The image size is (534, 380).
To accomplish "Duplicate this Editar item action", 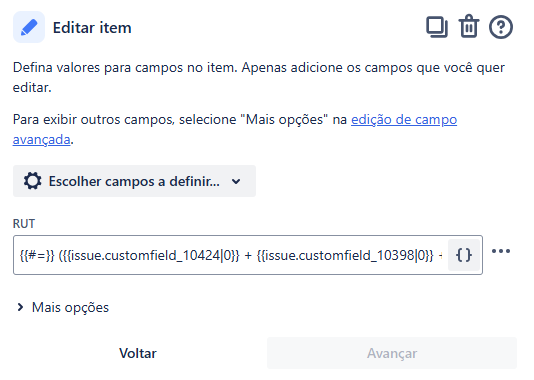I will [x=437, y=27].
